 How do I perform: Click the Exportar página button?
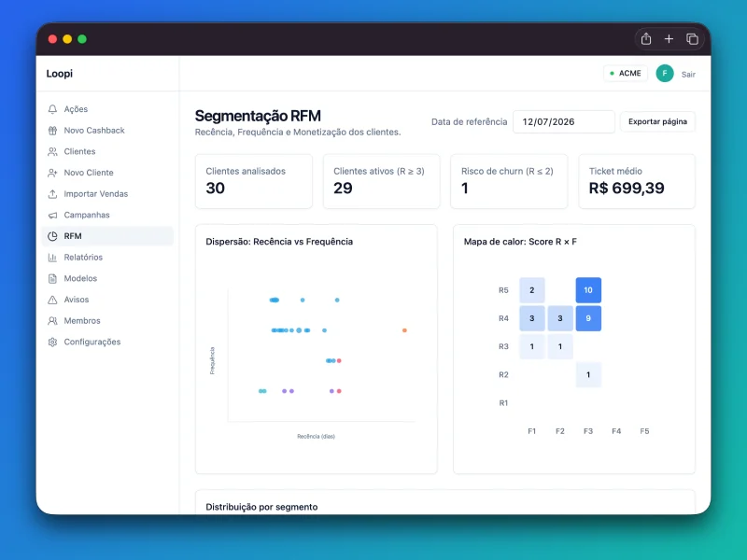pos(657,121)
